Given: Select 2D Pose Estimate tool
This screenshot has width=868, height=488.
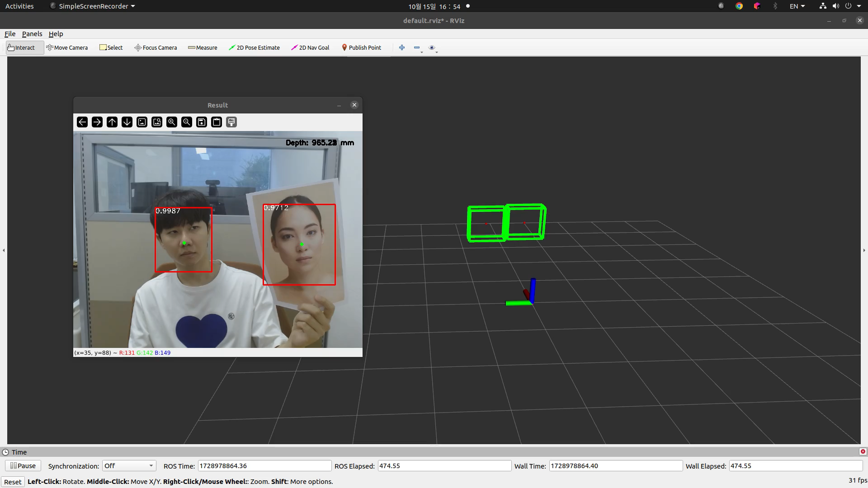Looking at the screenshot, I should tap(254, 47).
